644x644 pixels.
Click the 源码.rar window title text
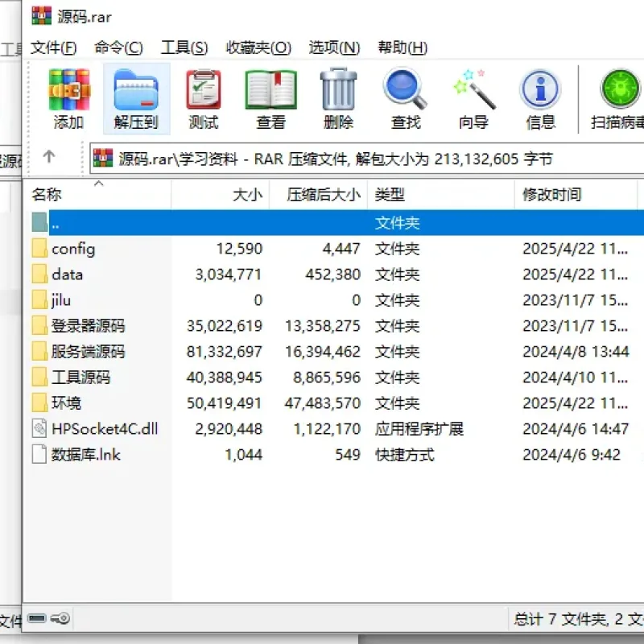click(85, 17)
